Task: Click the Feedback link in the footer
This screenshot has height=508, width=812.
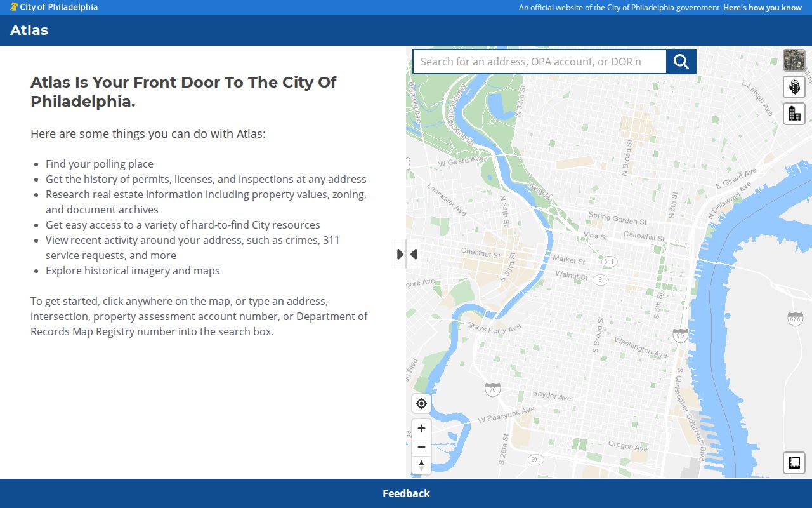Action: tap(406, 493)
